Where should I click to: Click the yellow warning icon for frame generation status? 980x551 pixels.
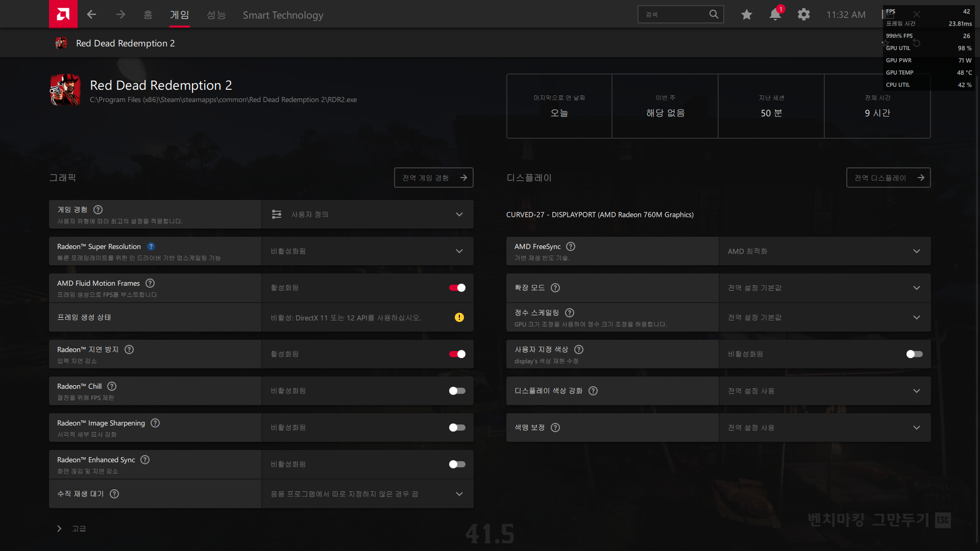(459, 317)
